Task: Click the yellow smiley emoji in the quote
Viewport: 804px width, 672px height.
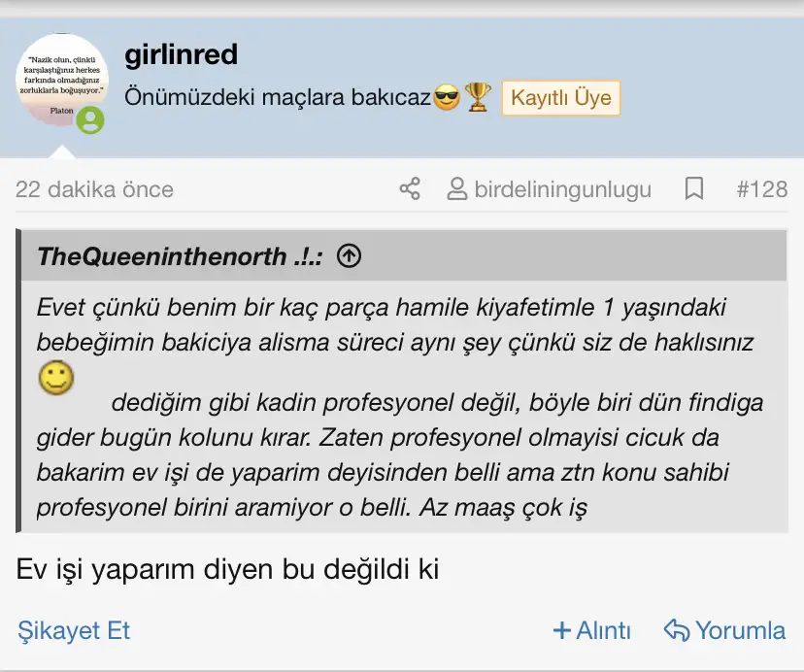Action: point(56,377)
